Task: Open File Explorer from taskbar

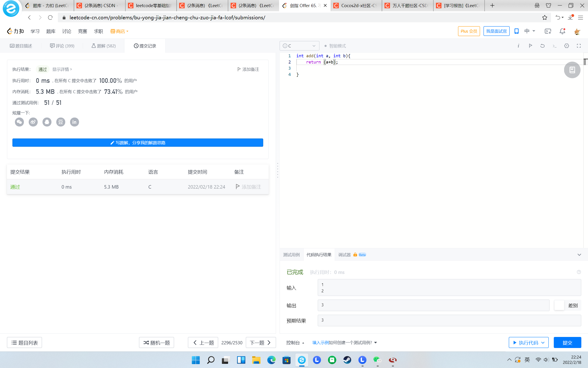Action: coord(256,360)
